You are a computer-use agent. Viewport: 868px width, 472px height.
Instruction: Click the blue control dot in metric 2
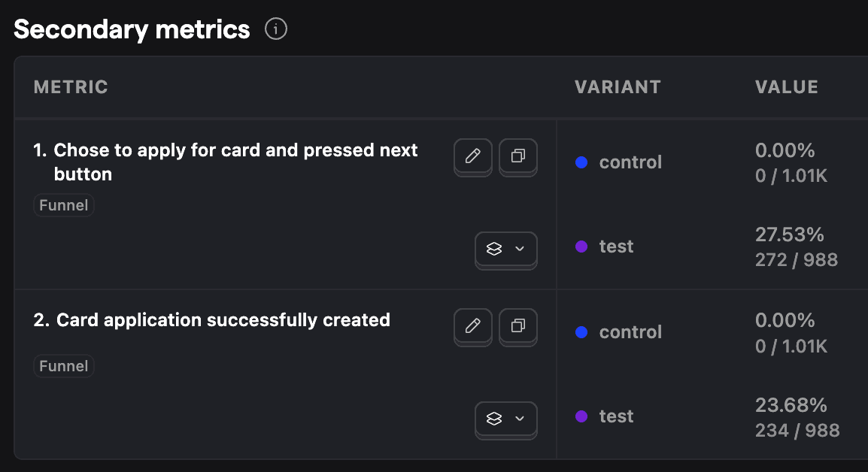coord(581,332)
